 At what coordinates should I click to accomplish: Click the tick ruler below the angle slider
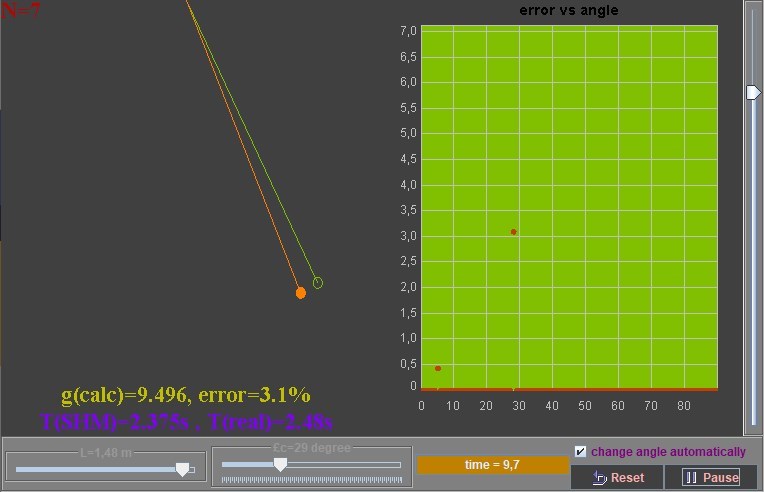(x=311, y=481)
